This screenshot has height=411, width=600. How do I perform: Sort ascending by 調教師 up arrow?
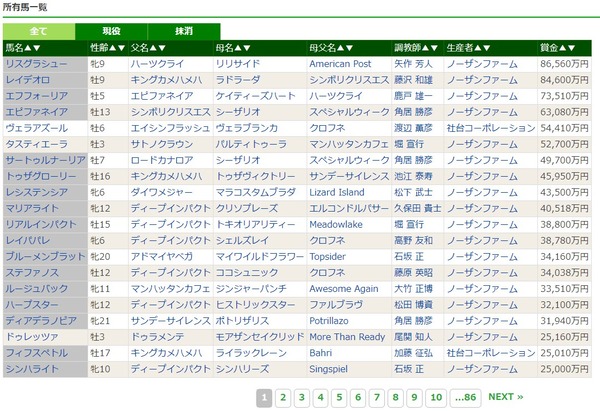425,48
